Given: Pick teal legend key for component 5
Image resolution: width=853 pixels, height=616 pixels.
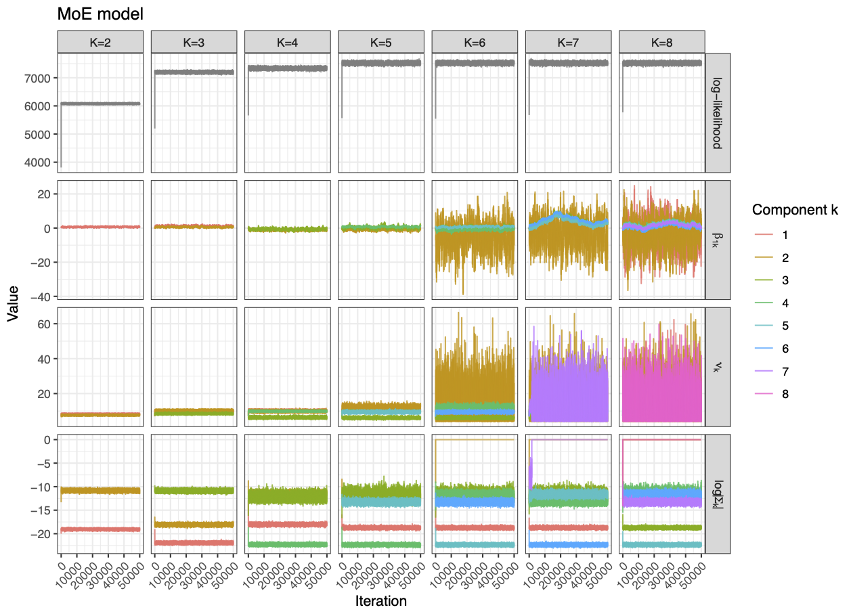Looking at the screenshot, I should [764, 326].
